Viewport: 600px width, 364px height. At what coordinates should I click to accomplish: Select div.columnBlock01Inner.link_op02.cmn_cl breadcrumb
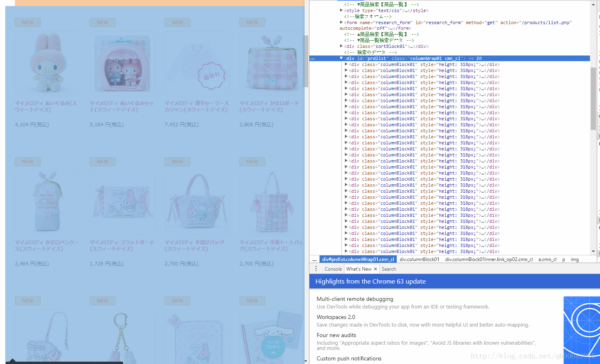pyautogui.click(x=489, y=259)
